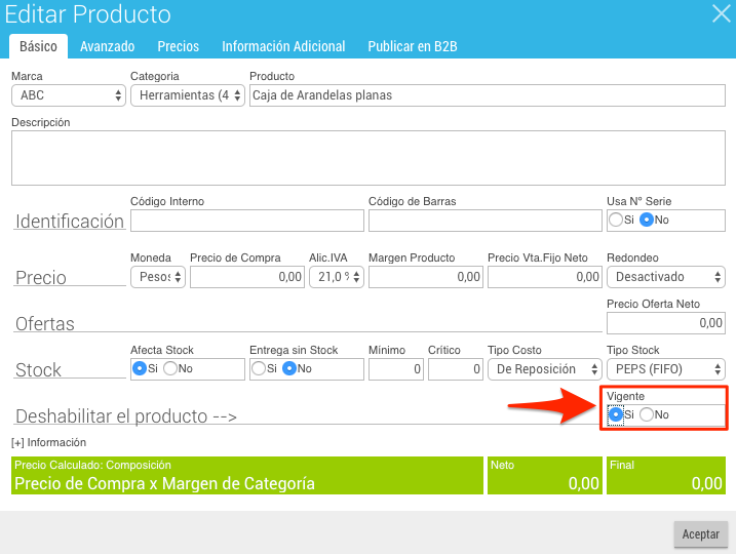Expand the [+] Información section

click(x=49, y=442)
